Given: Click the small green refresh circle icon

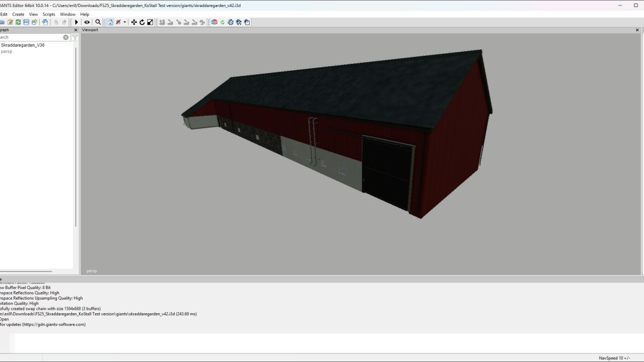Looking at the screenshot, I should coord(222,22).
